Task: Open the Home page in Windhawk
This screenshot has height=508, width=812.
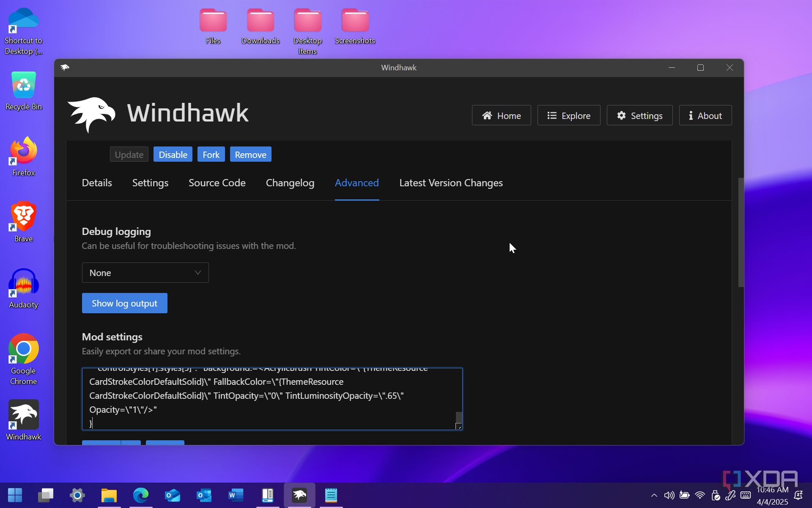Action: [x=501, y=116]
